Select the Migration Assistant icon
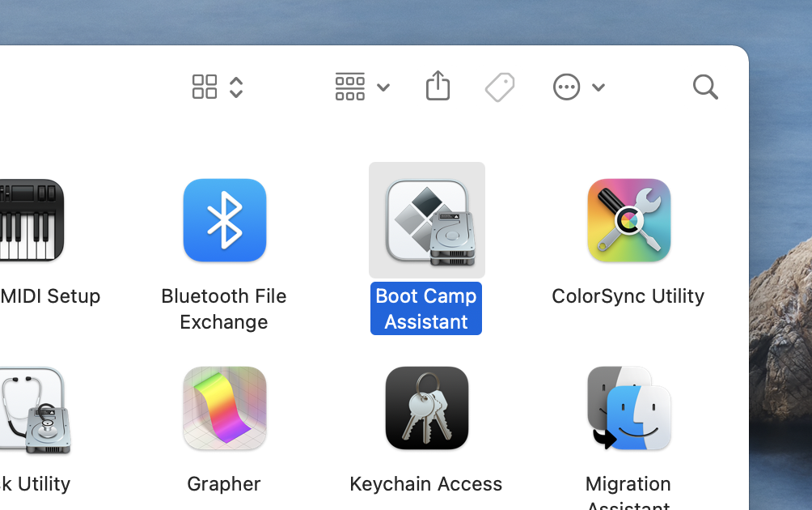 click(628, 408)
